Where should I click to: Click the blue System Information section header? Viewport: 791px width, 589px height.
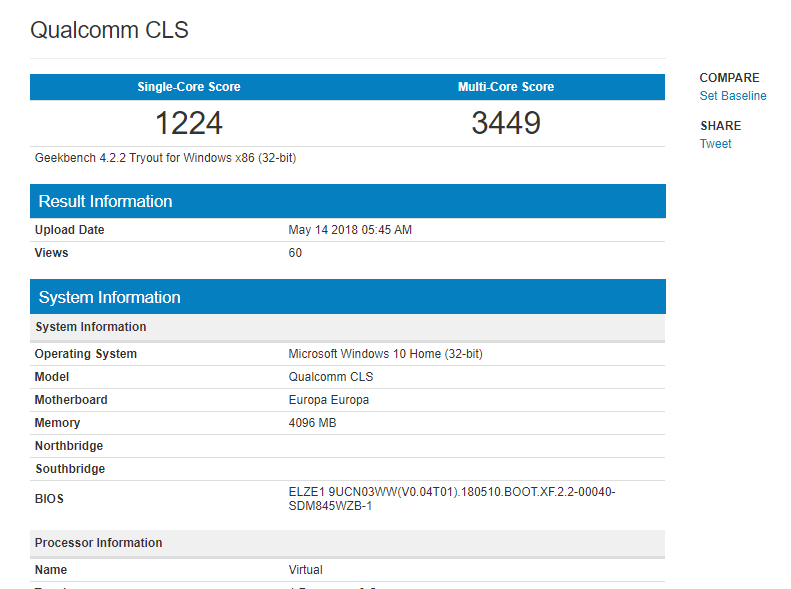(x=109, y=297)
